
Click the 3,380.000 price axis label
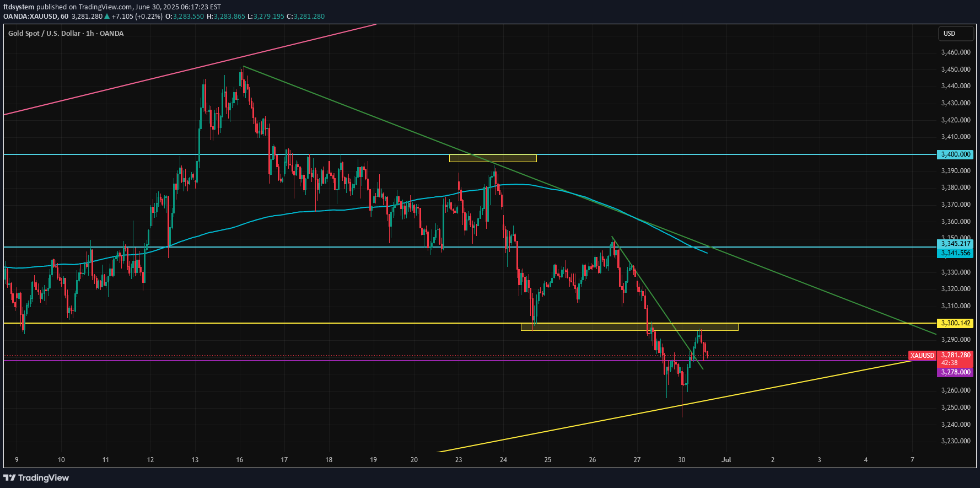[955, 187]
